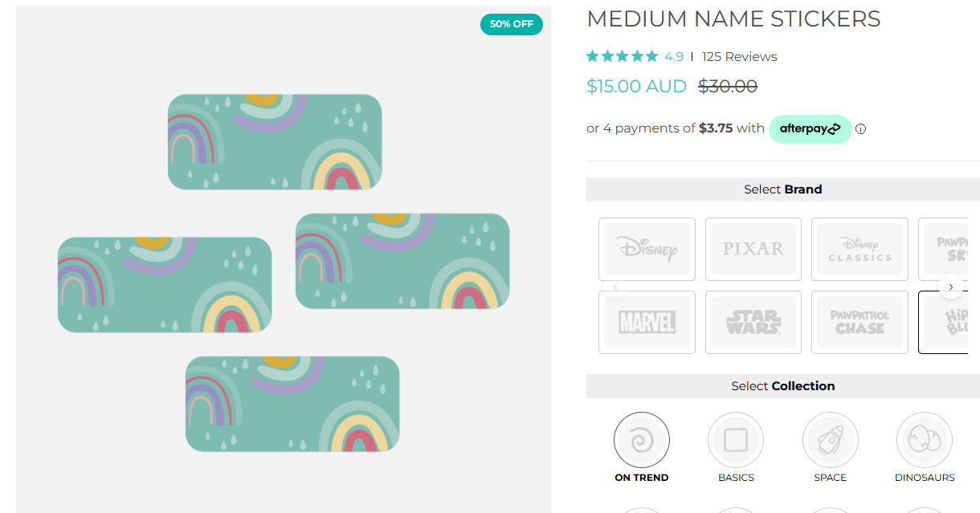This screenshot has height=513, width=980.
Task: Pick the Dinosaurs collection
Action: pos(924,440)
